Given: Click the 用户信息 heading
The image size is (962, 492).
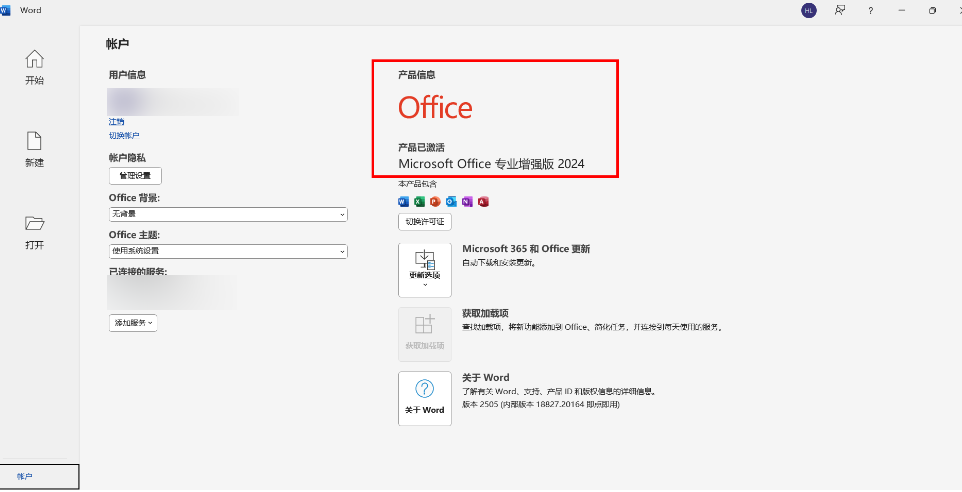Looking at the screenshot, I should click(127, 75).
